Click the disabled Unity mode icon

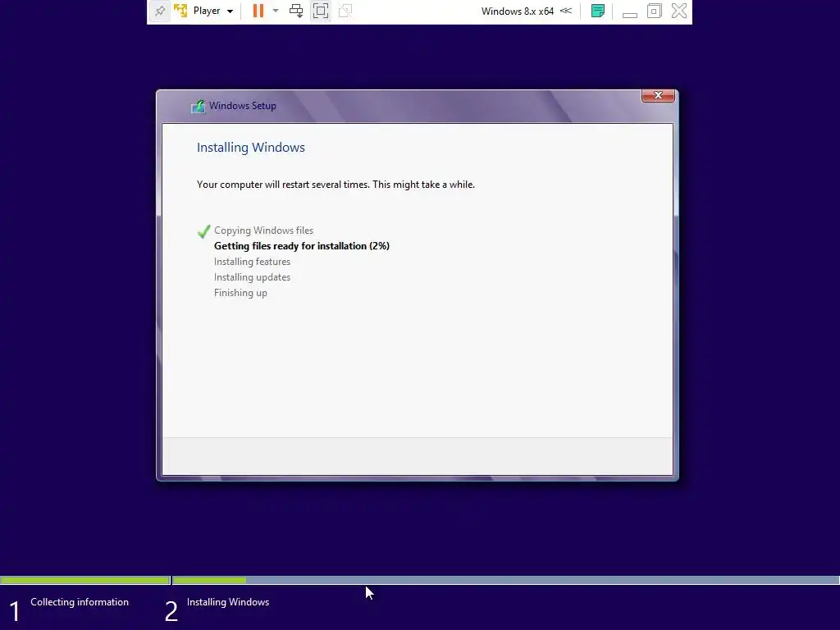[x=345, y=11]
